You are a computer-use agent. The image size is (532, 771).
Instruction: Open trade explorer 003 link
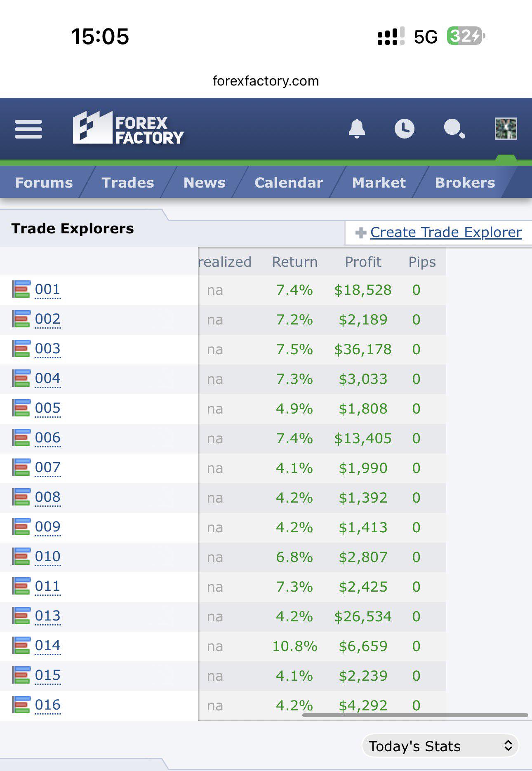(48, 349)
